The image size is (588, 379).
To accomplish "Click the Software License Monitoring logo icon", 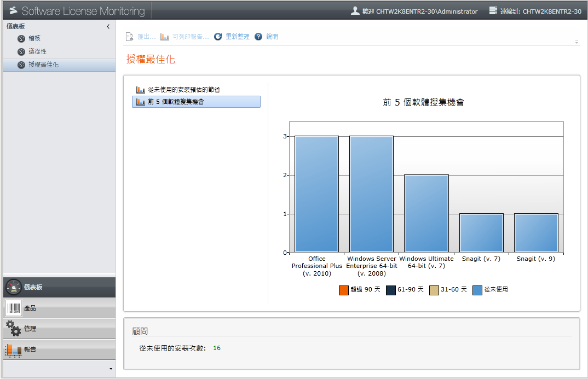I will [x=14, y=10].
